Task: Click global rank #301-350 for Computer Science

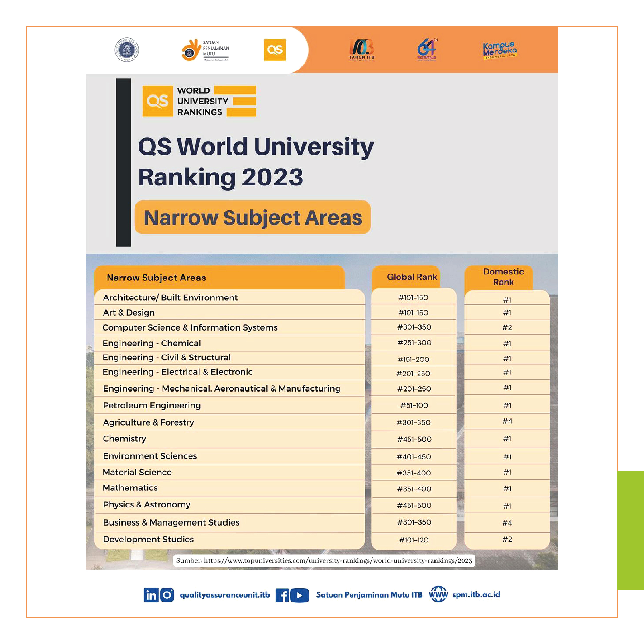Action: click(414, 327)
